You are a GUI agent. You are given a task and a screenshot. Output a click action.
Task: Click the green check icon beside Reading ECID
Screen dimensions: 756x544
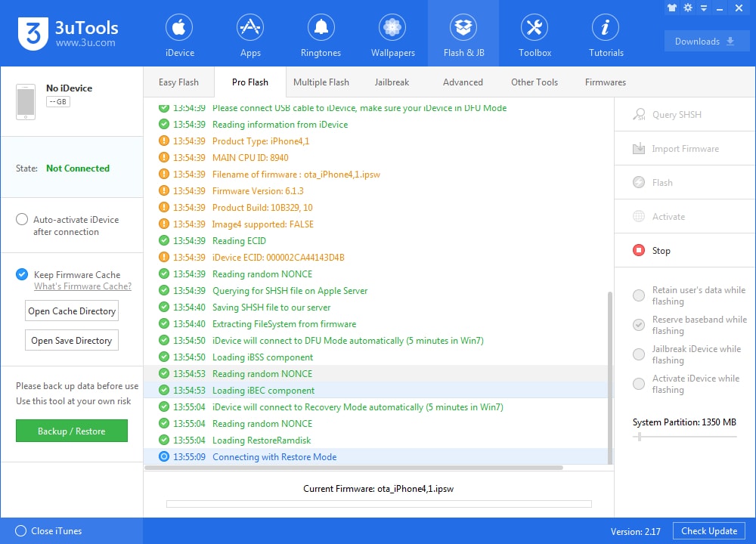click(164, 240)
